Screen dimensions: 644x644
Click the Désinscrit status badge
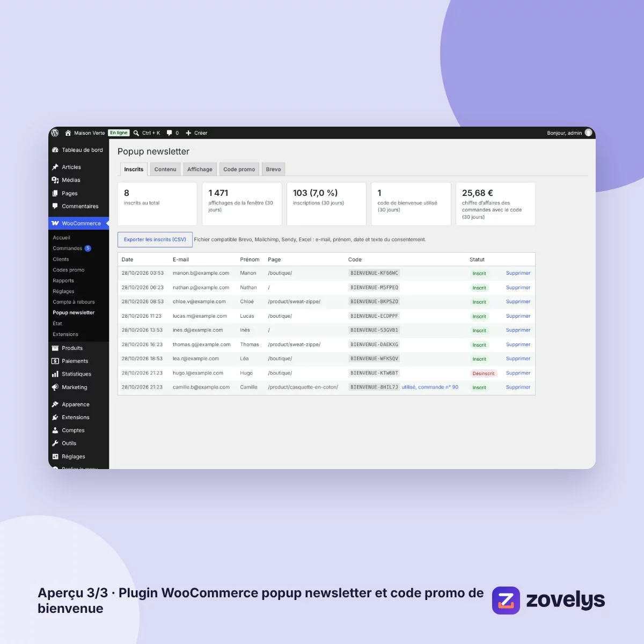coord(484,373)
